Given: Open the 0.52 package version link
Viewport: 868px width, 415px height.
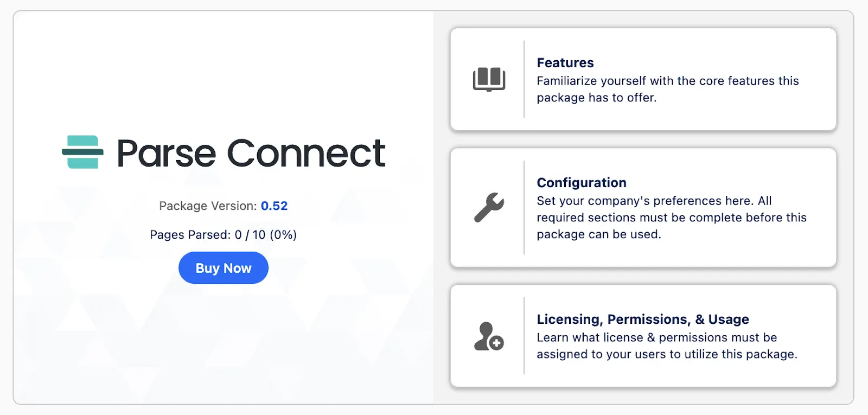Looking at the screenshot, I should pyautogui.click(x=274, y=206).
